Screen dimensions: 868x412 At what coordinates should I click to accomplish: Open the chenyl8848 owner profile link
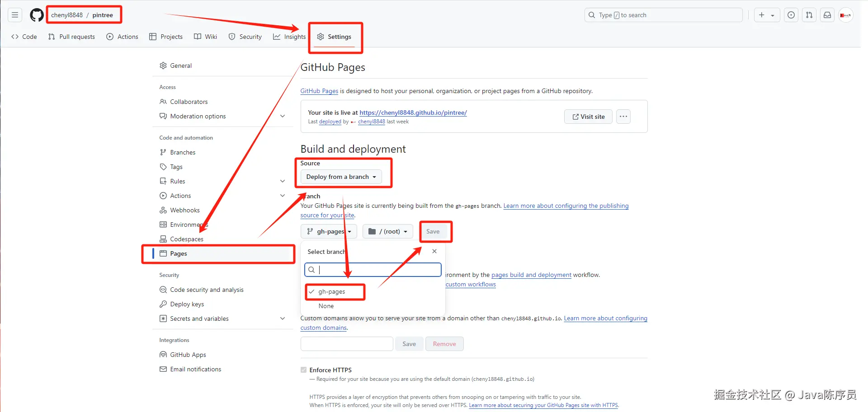click(x=67, y=15)
